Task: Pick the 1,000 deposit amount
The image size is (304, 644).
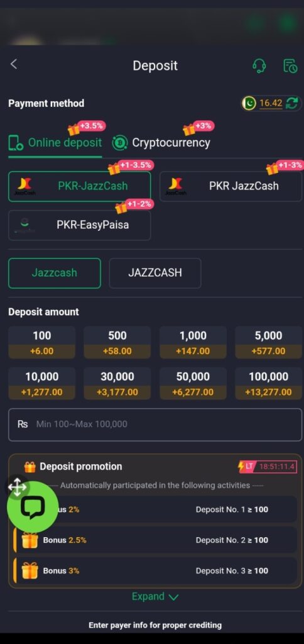Action: [x=193, y=343]
